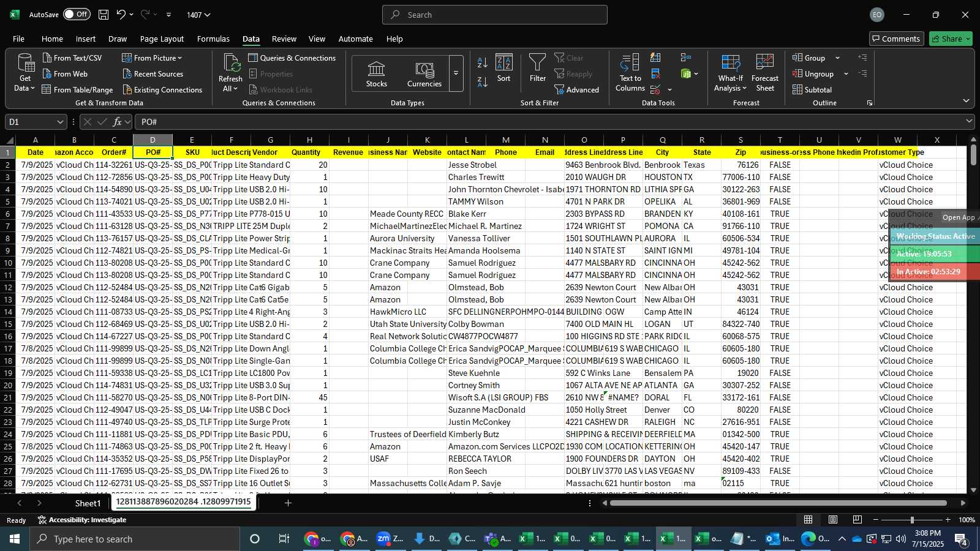
Task: Open Advanced filter options
Action: click(x=576, y=89)
